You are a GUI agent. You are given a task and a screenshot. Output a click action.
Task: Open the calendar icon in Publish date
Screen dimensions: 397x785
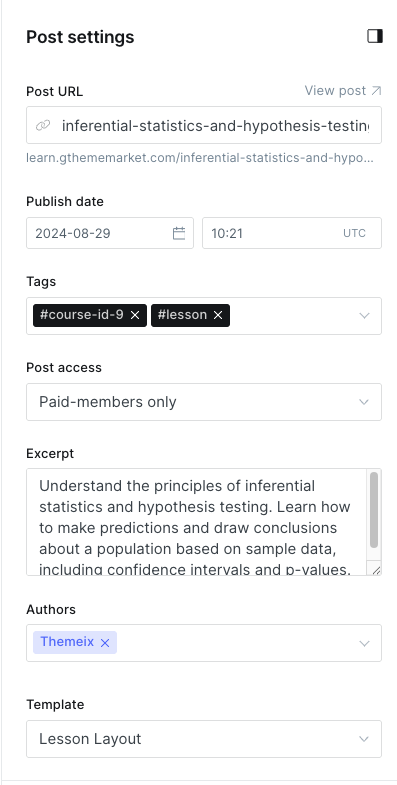pyautogui.click(x=179, y=233)
